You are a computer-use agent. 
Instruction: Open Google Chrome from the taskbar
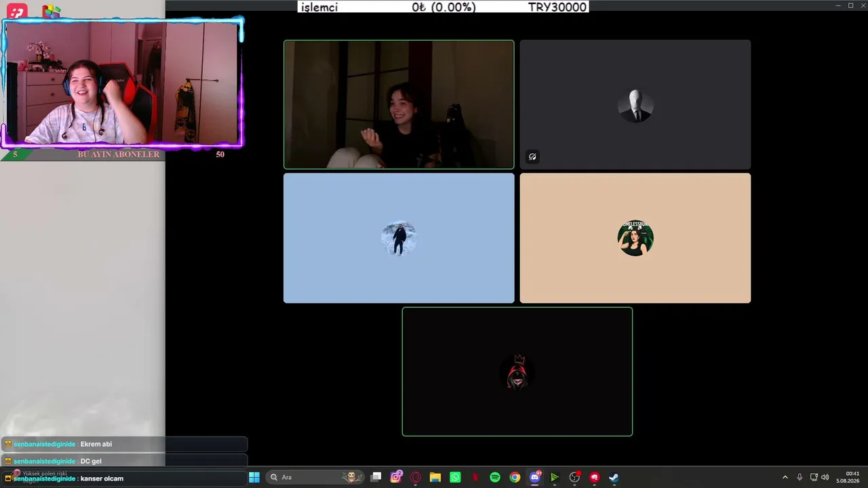pos(515,477)
